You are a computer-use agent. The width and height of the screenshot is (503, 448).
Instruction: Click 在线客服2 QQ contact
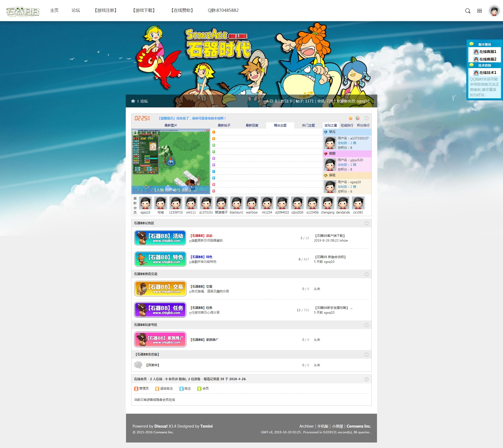tap(485, 59)
